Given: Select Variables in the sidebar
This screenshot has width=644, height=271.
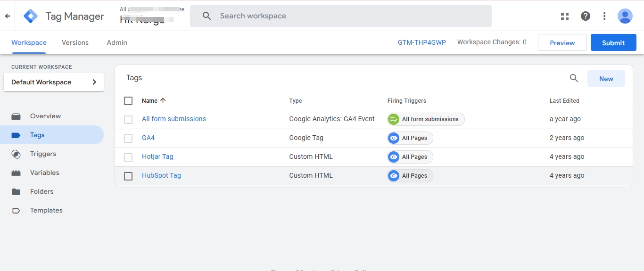Looking at the screenshot, I should coord(52,172).
